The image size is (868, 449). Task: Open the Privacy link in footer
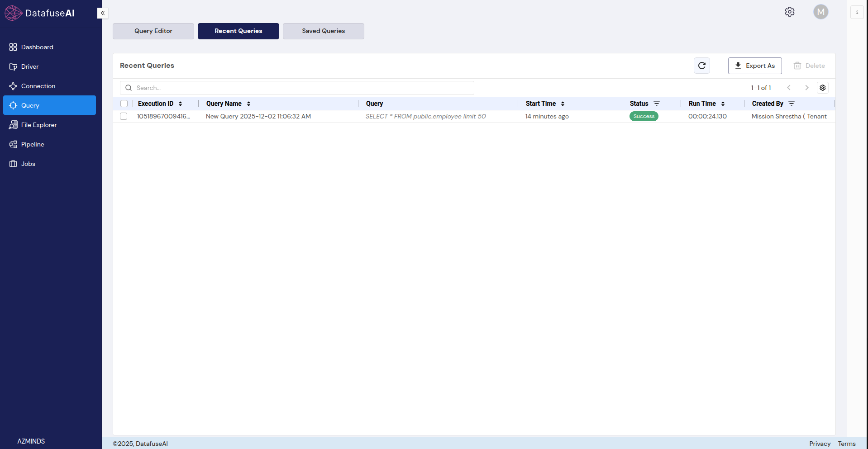(x=820, y=444)
